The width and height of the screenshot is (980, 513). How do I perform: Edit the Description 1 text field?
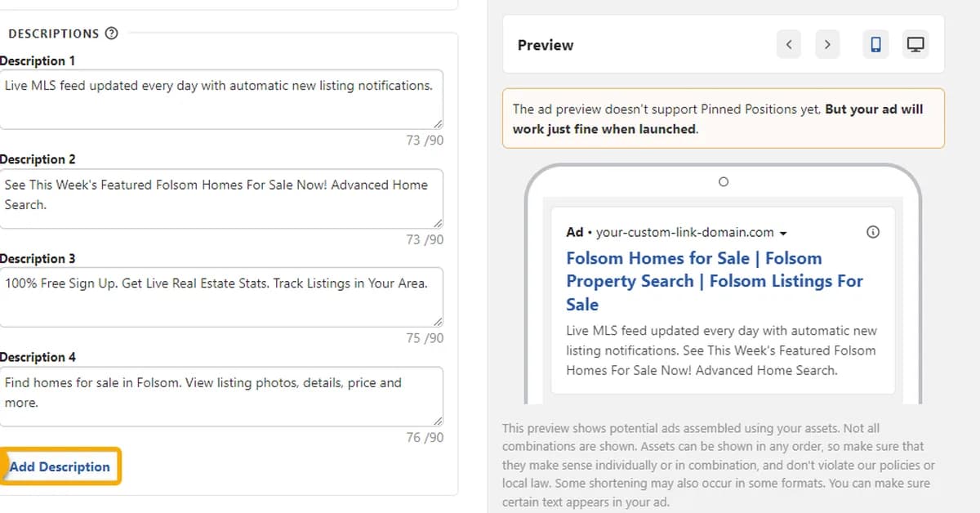coord(220,99)
